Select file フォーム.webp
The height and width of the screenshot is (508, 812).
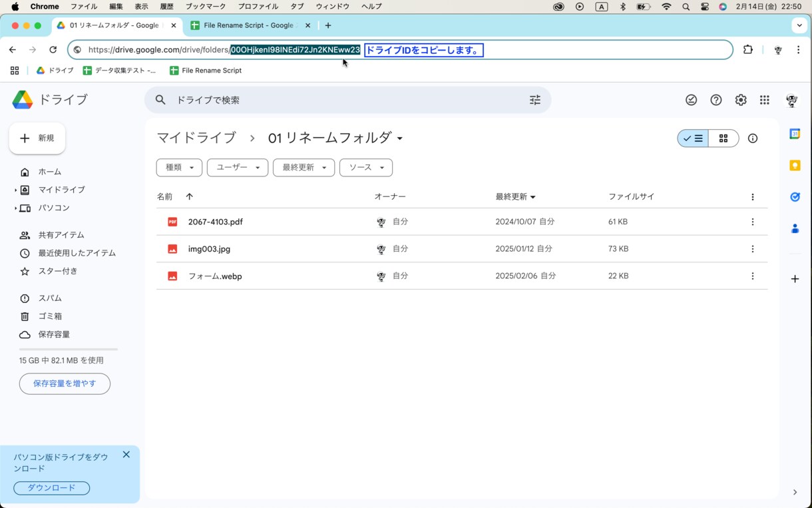462,276
